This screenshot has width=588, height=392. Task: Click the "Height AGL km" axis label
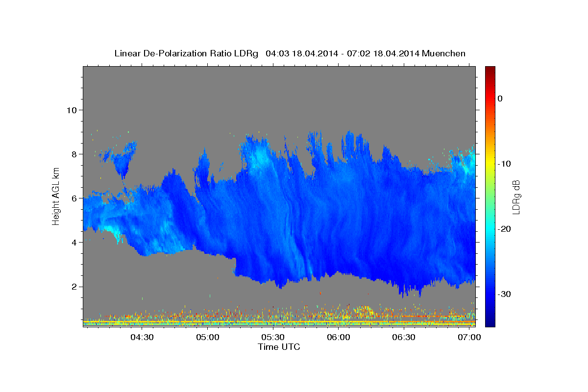(56, 196)
